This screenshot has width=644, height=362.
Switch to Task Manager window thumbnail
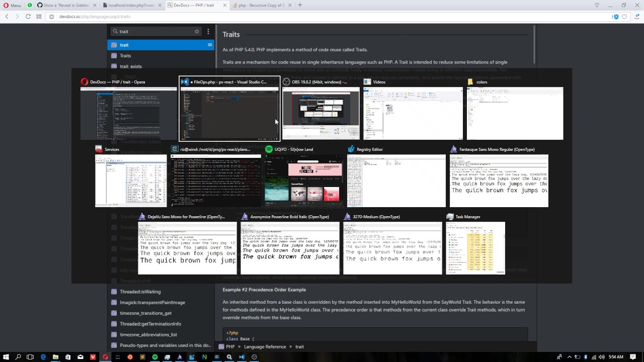(475, 243)
